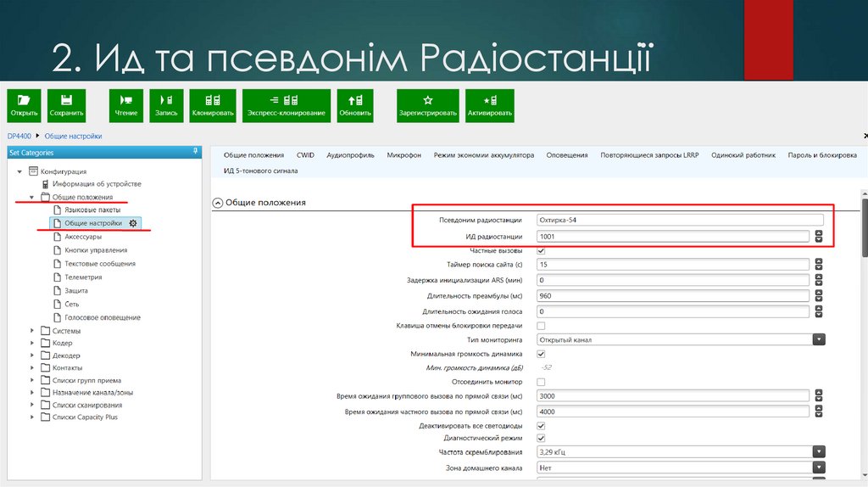Switch to Микрофон tab

tap(404, 155)
